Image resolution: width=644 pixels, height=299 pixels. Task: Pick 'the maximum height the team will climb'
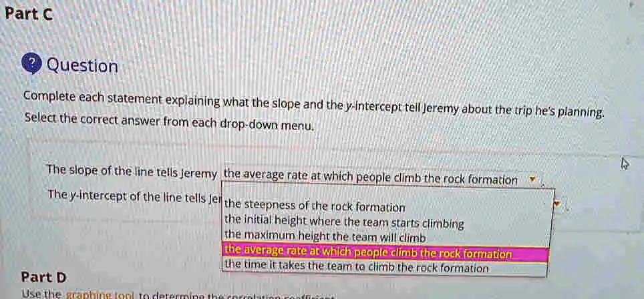click(x=325, y=237)
